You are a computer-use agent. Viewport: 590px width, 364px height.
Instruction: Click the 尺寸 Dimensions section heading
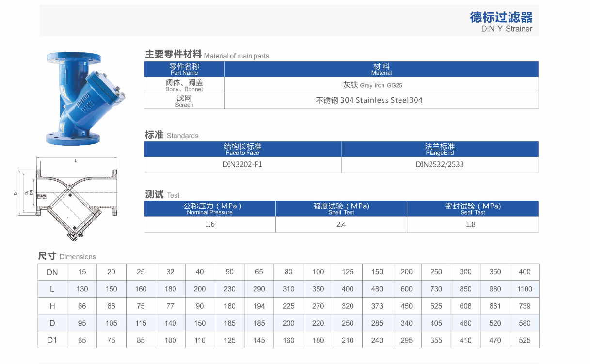coord(67,256)
